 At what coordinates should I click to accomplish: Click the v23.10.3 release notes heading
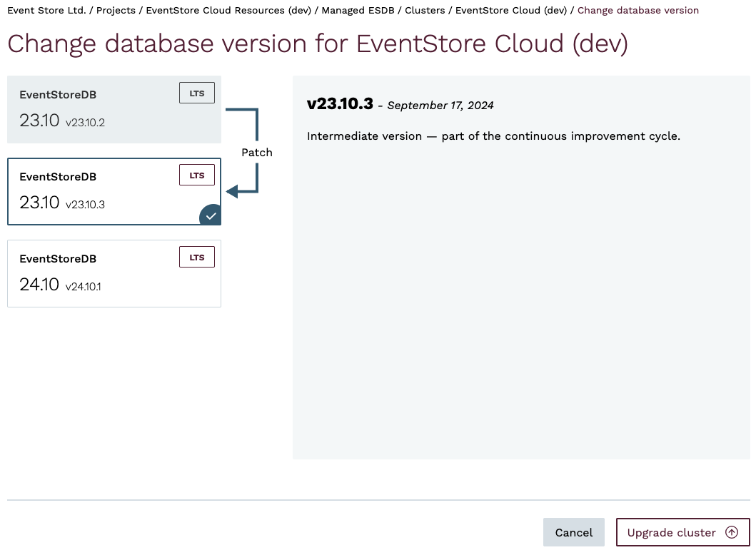pos(340,104)
